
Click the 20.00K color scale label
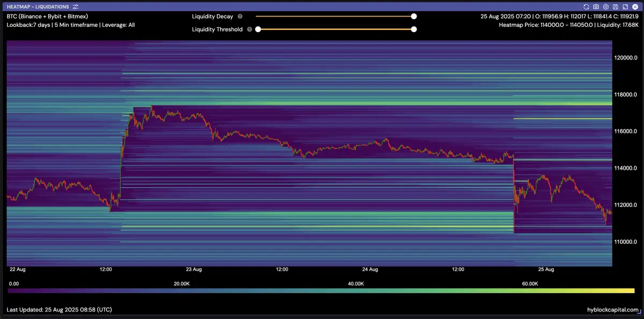tap(182, 284)
